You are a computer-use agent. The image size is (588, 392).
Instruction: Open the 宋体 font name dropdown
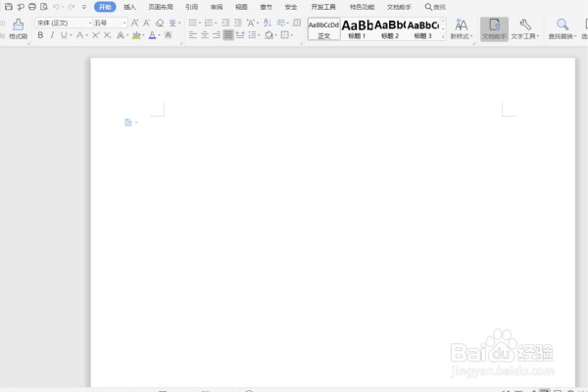tap(64, 23)
